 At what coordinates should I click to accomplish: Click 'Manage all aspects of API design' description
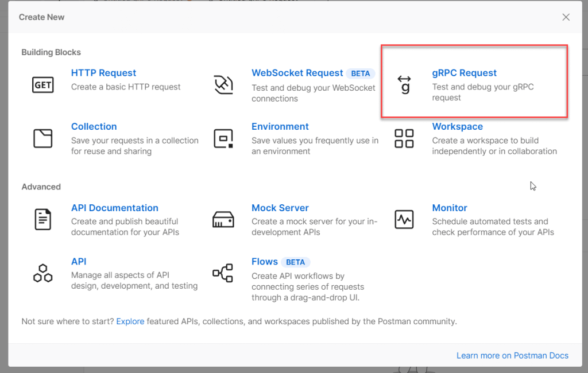[134, 281]
